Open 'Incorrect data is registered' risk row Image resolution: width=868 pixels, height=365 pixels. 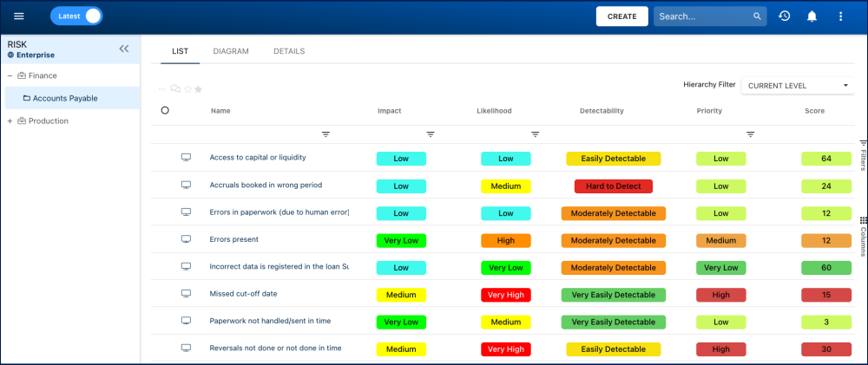(279, 266)
